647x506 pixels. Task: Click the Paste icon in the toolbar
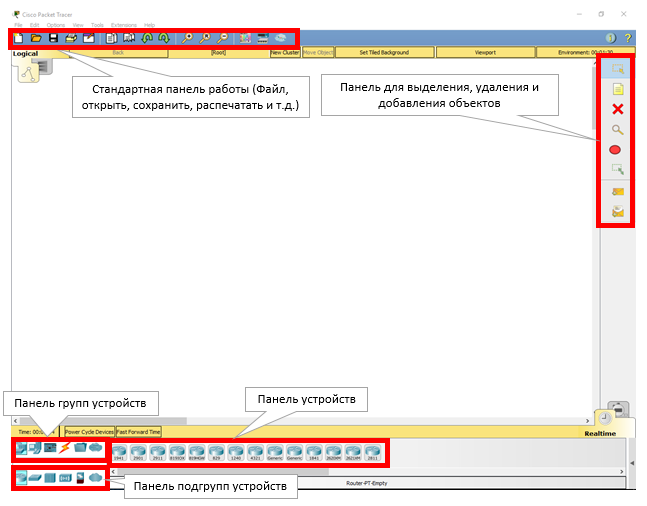coord(129,38)
